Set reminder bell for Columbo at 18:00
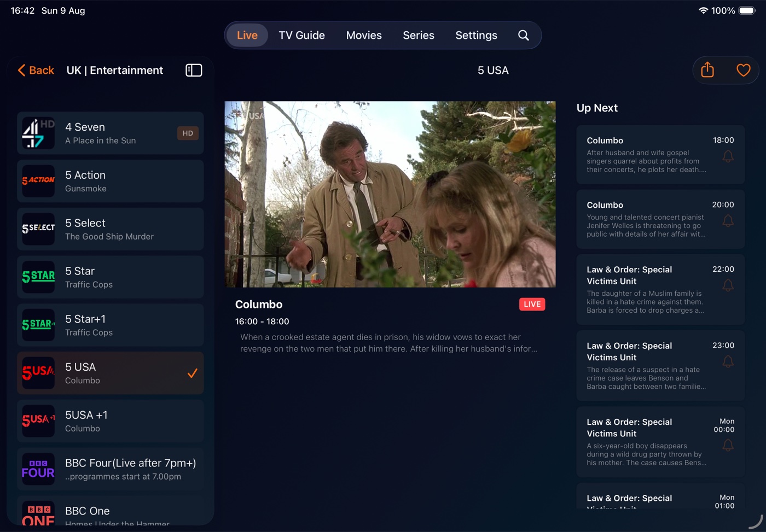 click(x=728, y=156)
